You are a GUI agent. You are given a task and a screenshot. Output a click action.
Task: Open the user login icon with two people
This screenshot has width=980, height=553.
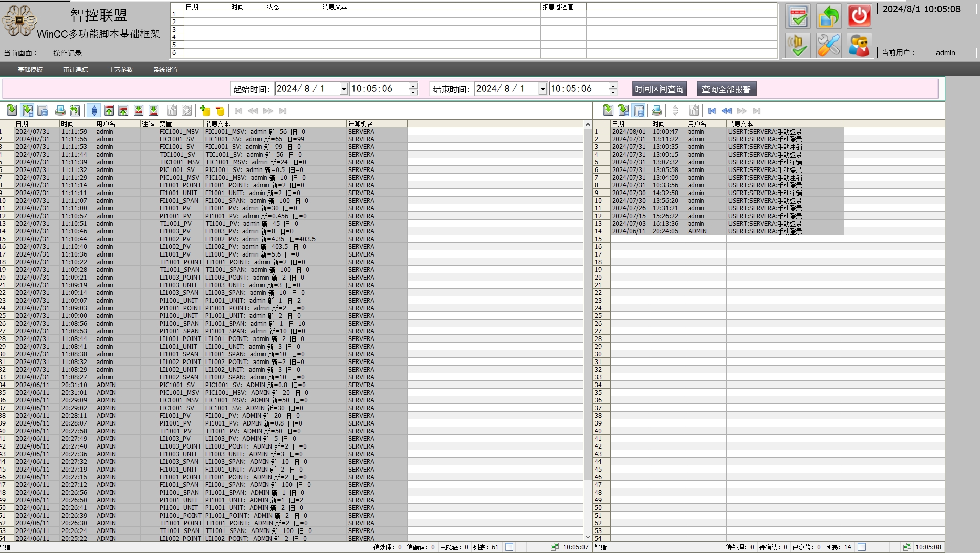(x=859, y=46)
